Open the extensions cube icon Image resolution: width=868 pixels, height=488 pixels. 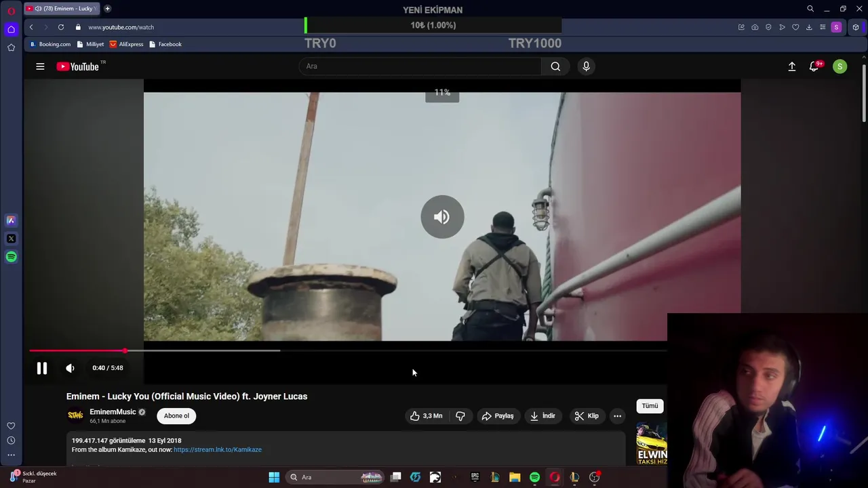tap(856, 27)
